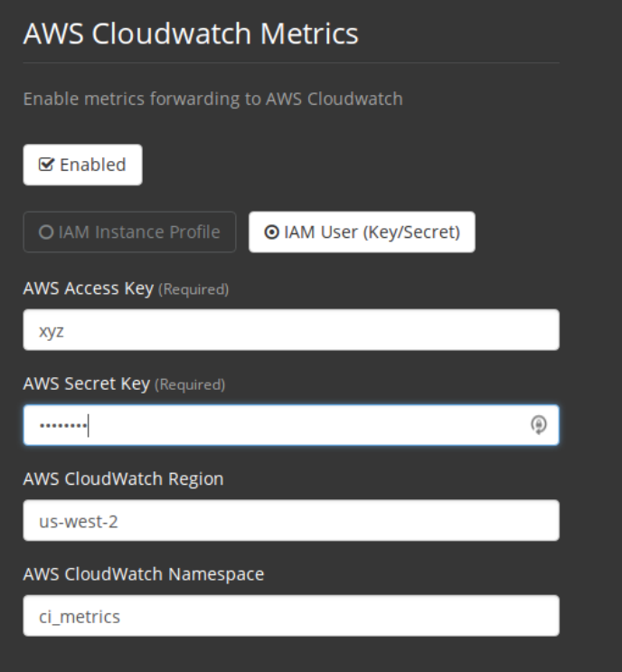Select the CloudWatch Namespace field containing ci_metrics
Image resolution: width=622 pixels, height=672 pixels.
click(x=290, y=616)
